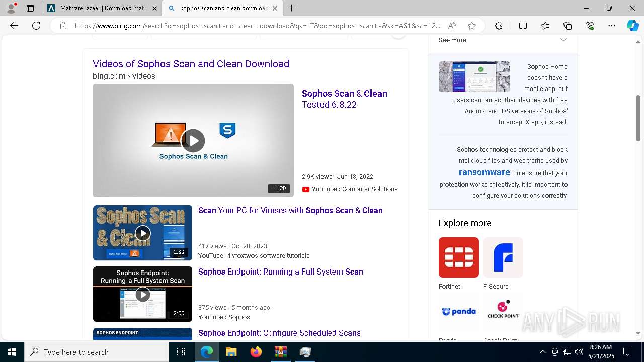Open Videos of Sophos Scan and Clean Download
The height and width of the screenshot is (362, 644).
click(191, 64)
